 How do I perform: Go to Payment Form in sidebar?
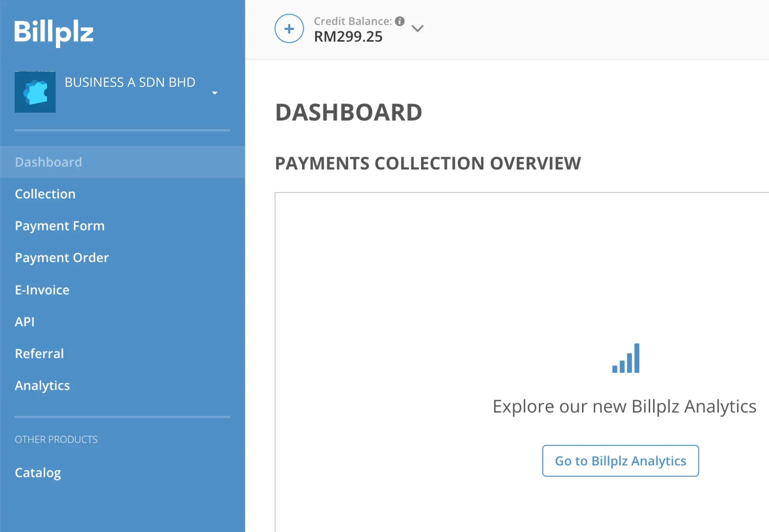tap(122, 226)
